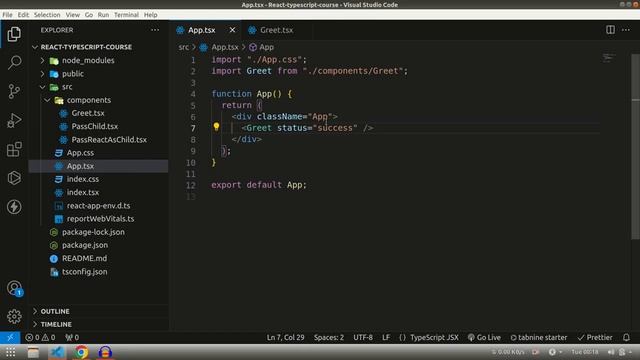The width and height of the screenshot is (640, 360).
Task: Open VS Code icon in taskbar
Action: point(57,352)
